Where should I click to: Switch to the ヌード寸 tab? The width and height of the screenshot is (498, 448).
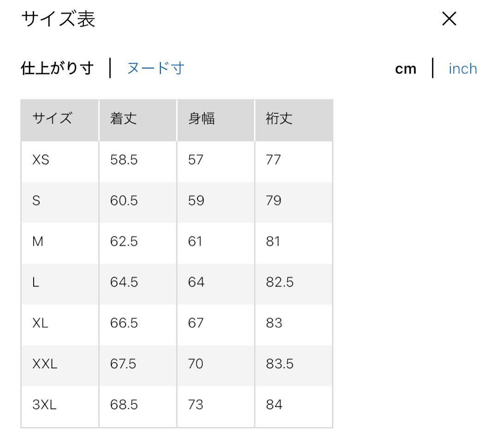coord(155,68)
